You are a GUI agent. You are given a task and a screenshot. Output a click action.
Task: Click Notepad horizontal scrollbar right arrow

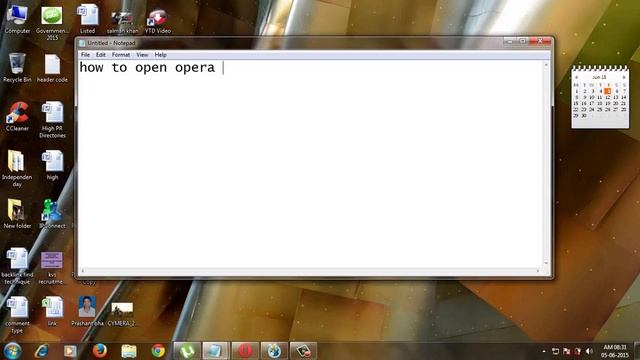(x=538, y=271)
